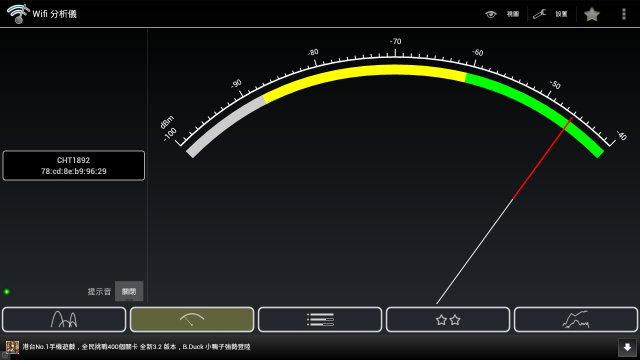
Task: Tap the Wifi Analyzer app logo
Action: point(18,14)
